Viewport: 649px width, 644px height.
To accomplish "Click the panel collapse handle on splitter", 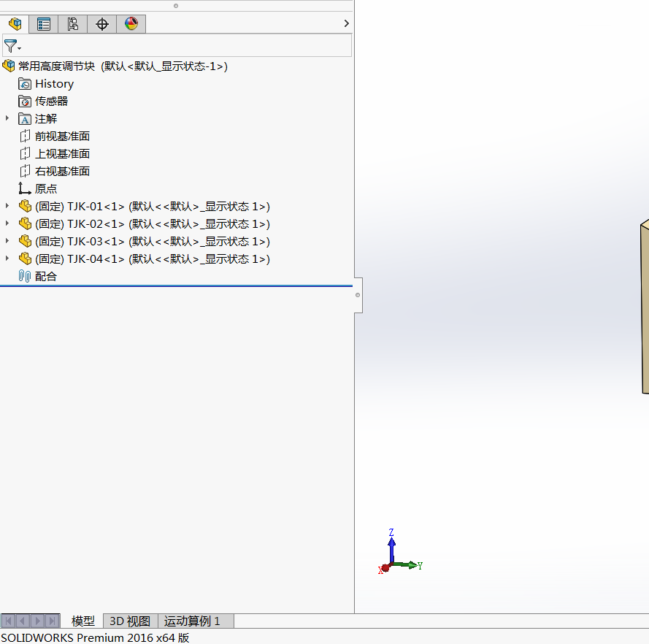I will coord(358,295).
